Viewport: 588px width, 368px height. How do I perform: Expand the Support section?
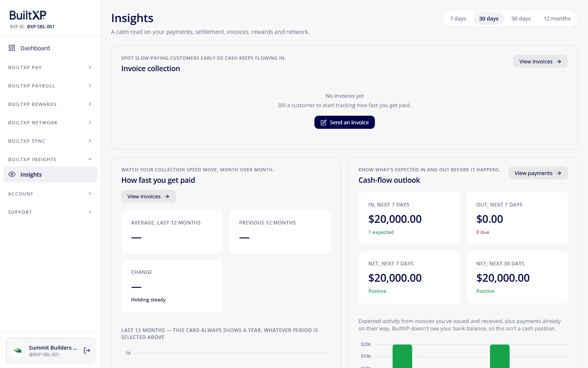(50, 212)
